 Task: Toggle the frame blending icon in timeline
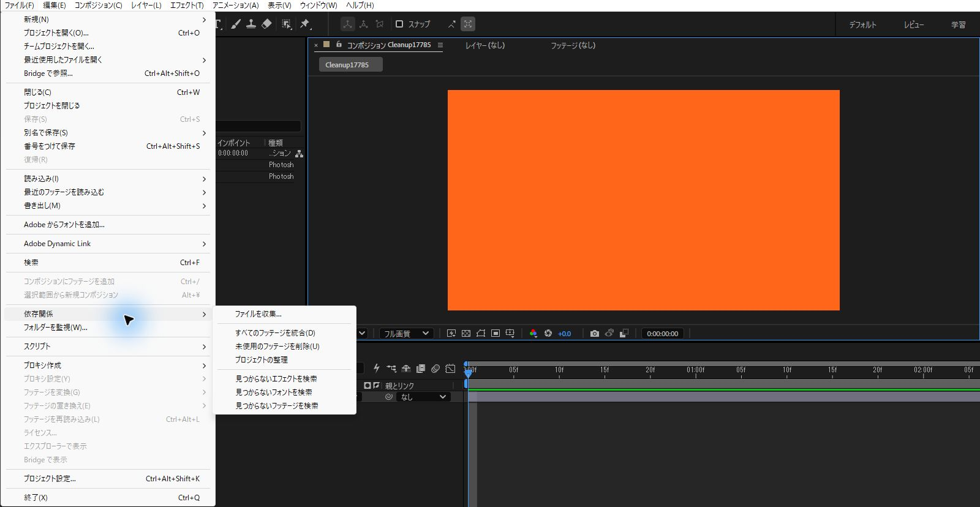point(421,368)
